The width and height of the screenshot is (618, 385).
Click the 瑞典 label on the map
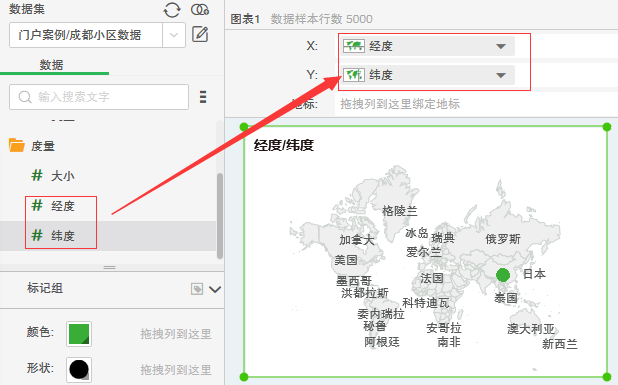tap(443, 238)
